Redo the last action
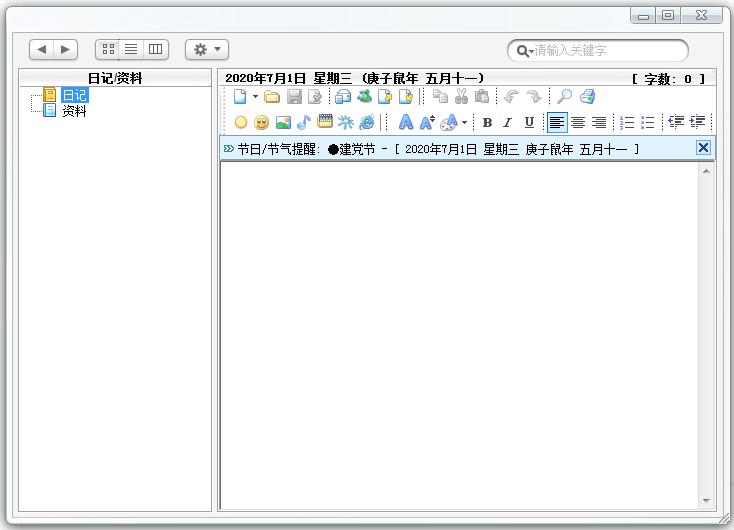The image size is (734, 530). point(533,97)
